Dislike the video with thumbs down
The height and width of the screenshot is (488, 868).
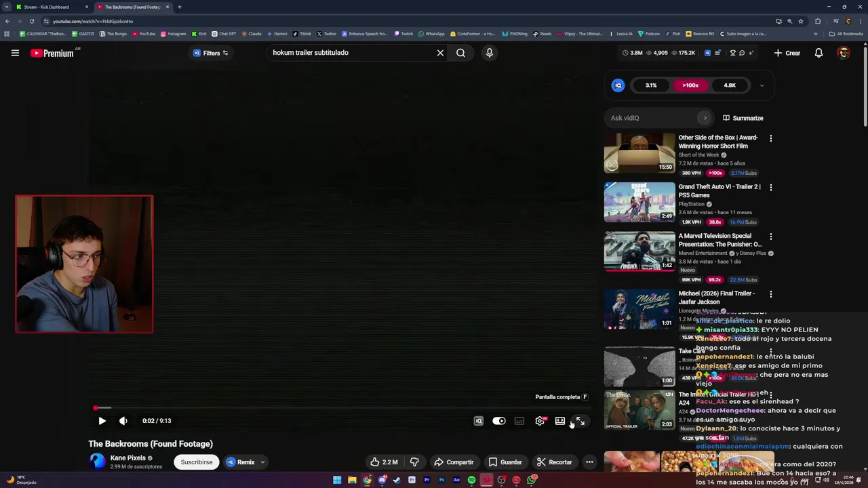[414, 462]
